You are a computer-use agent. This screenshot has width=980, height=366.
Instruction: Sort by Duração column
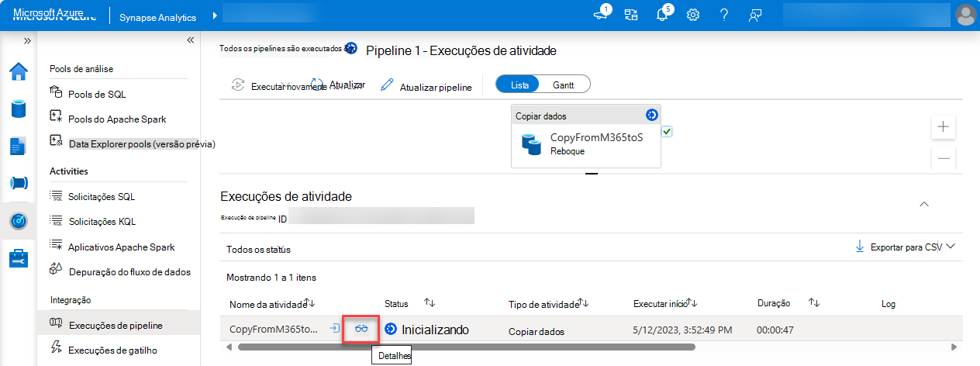(x=788, y=304)
